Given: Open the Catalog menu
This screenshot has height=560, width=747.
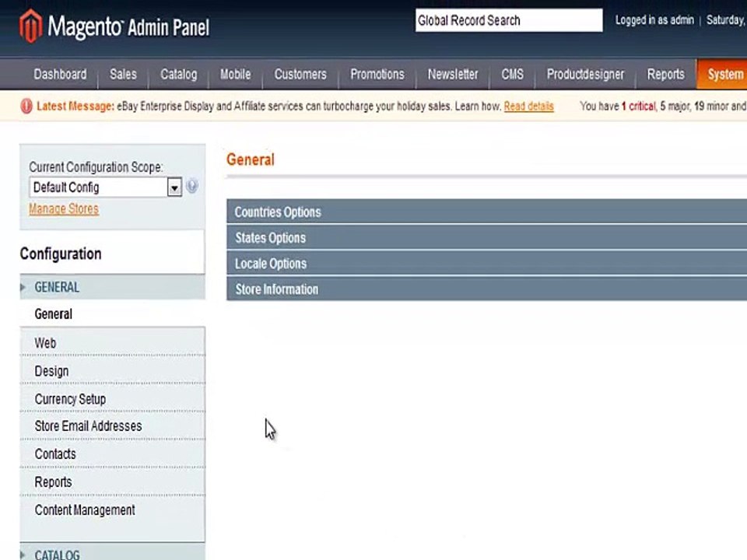Looking at the screenshot, I should point(179,75).
